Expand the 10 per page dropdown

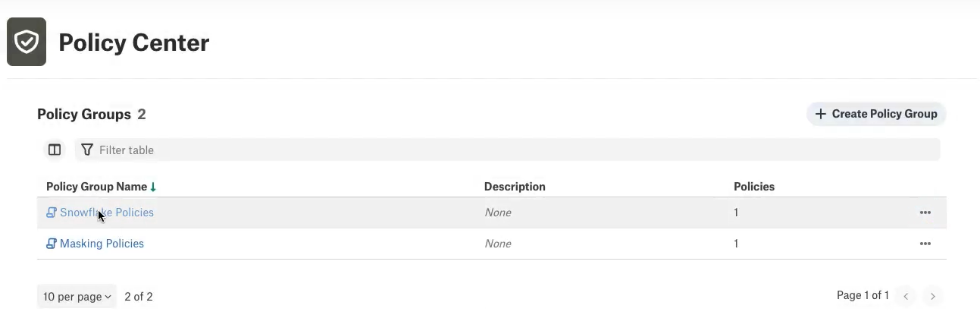77,297
